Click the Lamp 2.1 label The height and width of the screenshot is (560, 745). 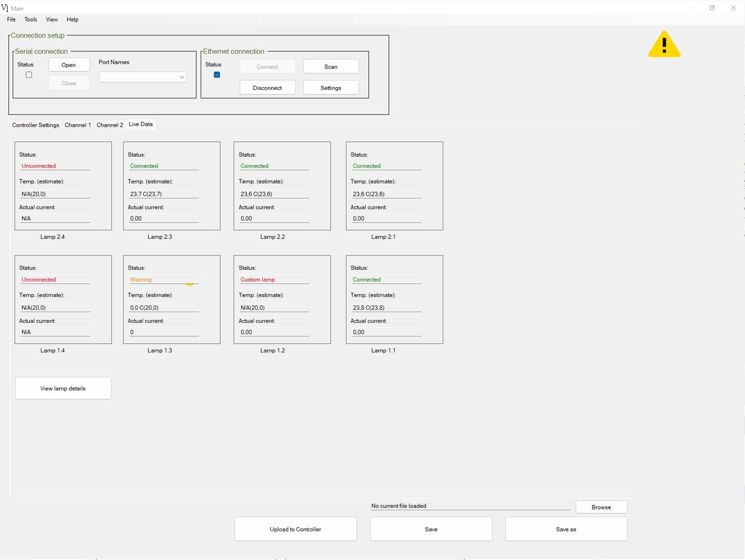[383, 237]
